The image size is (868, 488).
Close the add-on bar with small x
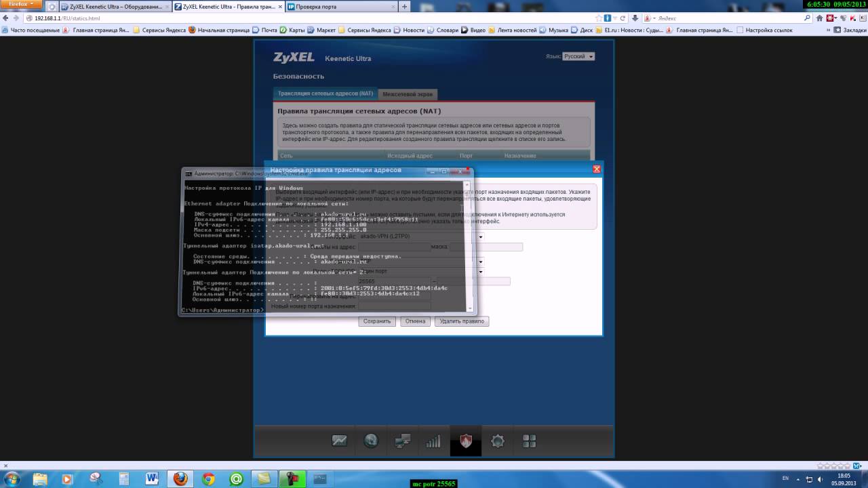[x=5, y=466]
